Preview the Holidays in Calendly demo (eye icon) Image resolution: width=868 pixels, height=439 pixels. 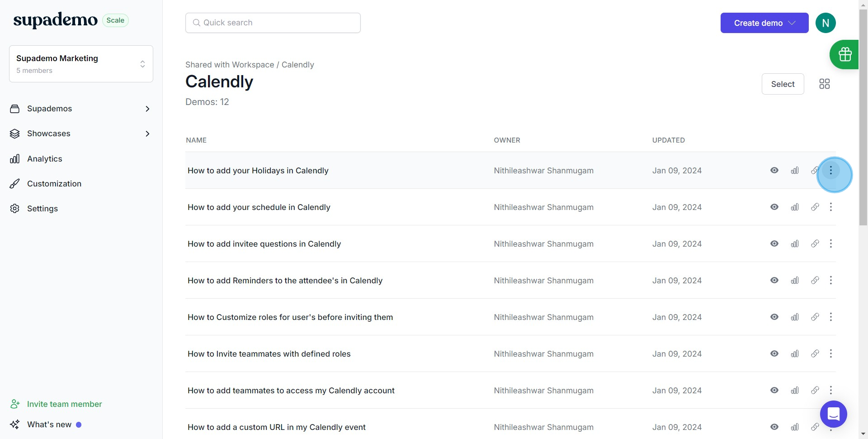pyautogui.click(x=774, y=170)
